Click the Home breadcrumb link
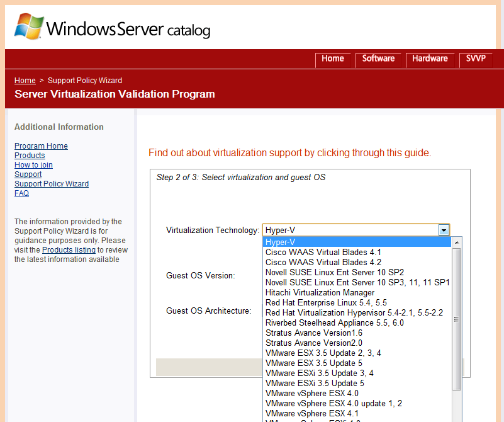This screenshot has height=422, width=504. (25, 81)
